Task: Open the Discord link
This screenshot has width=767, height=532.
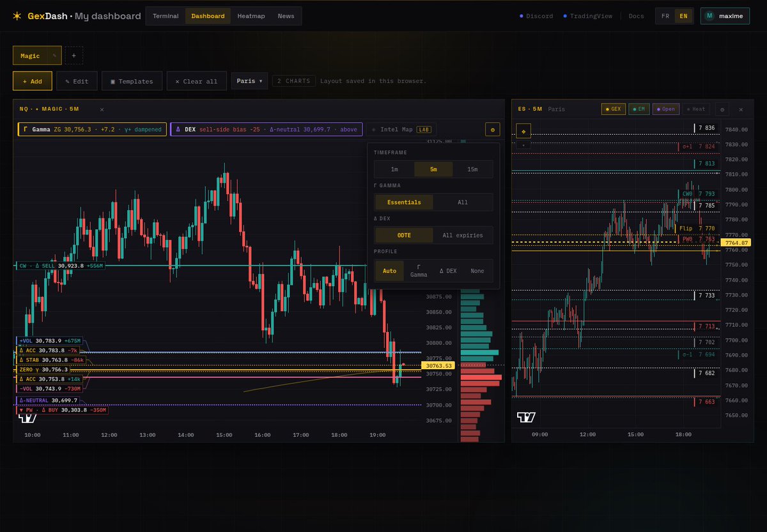Action: click(536, 16)
